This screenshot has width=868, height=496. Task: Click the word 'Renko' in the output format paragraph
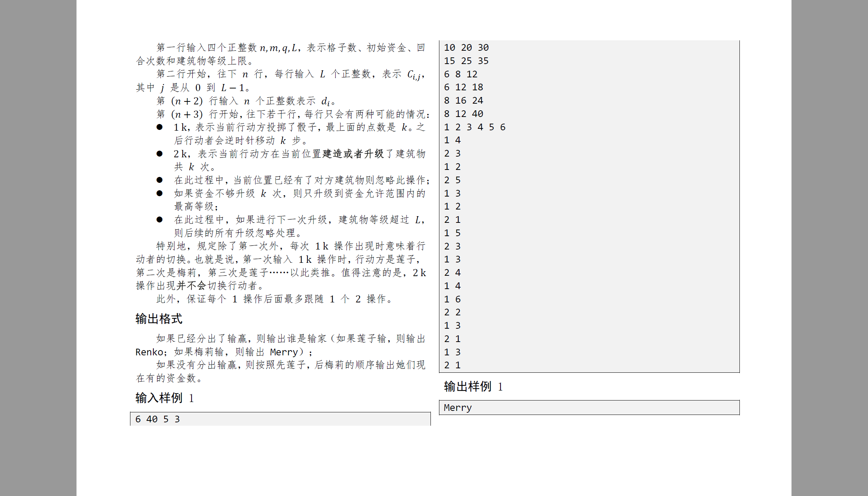[149, 352]
